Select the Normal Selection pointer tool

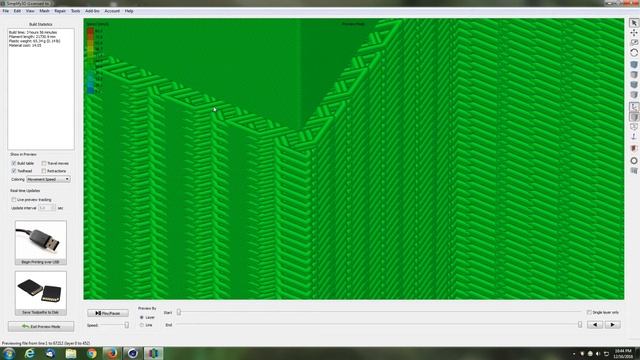tap(634, 23)
